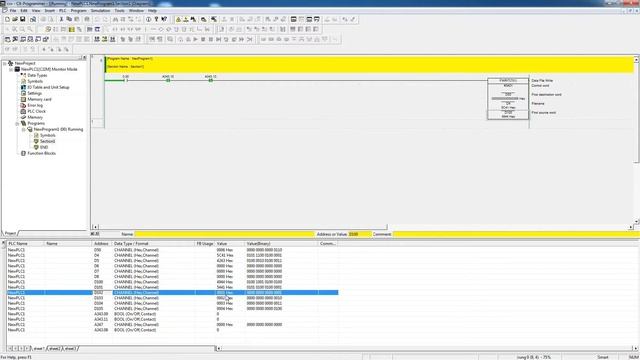The image size is (640, 360).
Task: Select the 0.00 contact on the rung
Action: pyautogui.click(x=126, y=80)
